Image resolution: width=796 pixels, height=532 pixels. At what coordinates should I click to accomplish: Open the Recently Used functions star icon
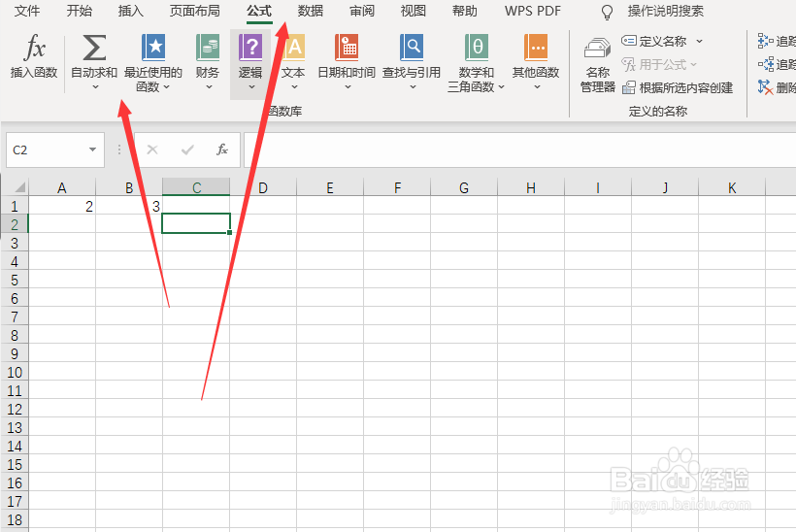[x=153, y=48]
